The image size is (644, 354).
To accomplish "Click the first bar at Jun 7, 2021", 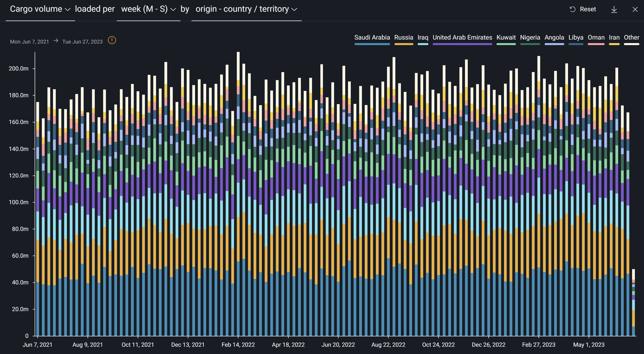I will (x=38, y=219).
